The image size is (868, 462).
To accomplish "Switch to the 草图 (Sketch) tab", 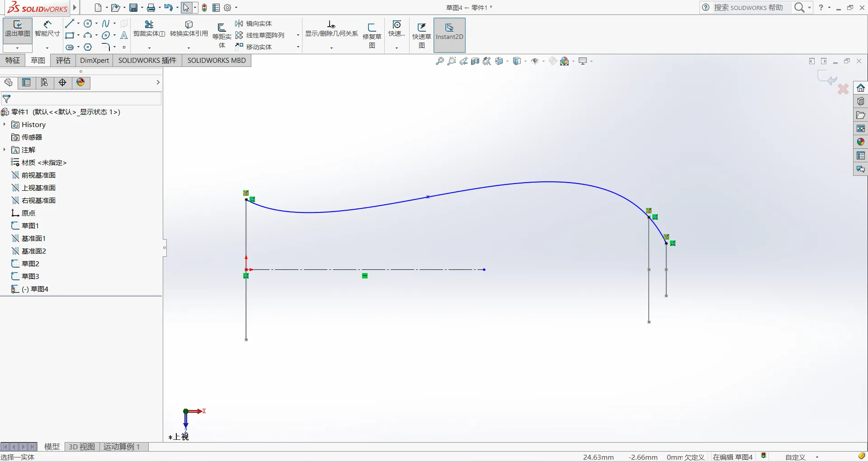I will (x=38, y=60).
